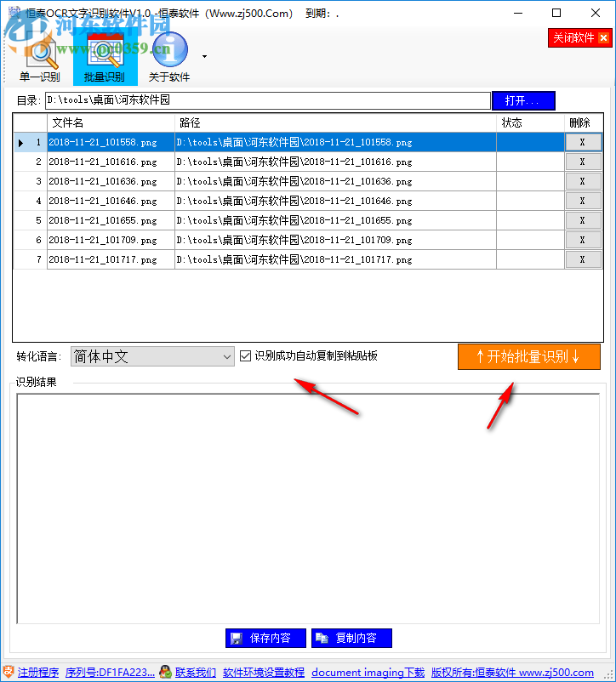This screenshot has width=616, height=682.
Task: Select file name 2018-11-21_101616.png
Action: click(111, 162)
